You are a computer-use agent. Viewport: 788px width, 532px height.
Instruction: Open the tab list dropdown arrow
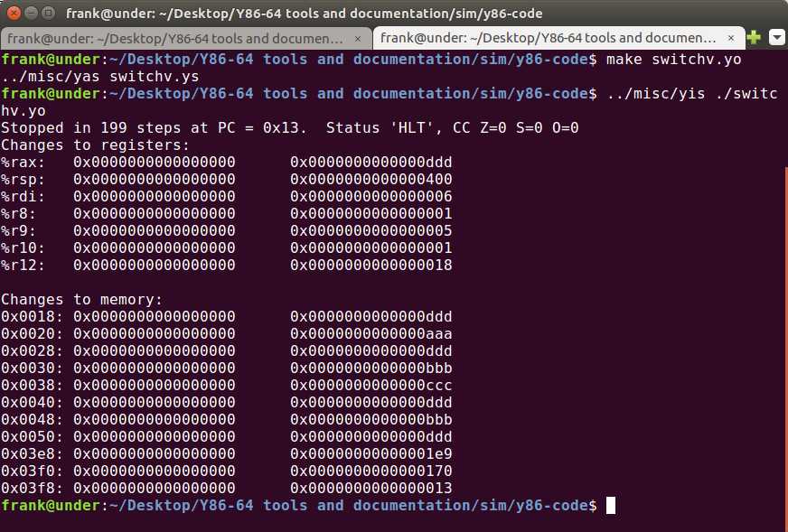click(776, 38)
